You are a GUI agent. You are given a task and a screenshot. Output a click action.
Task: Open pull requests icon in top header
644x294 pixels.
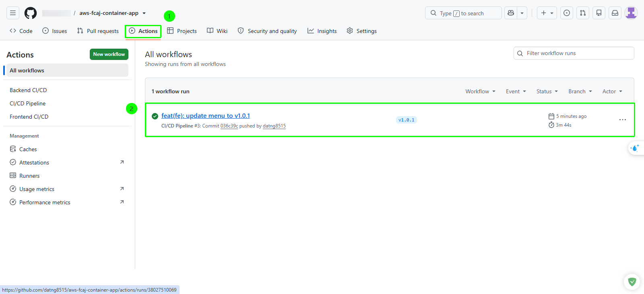point(583,13)
